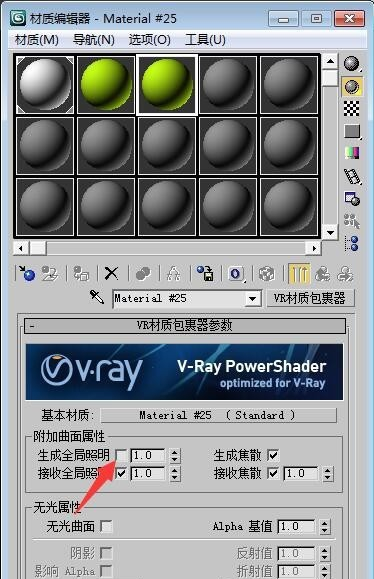Image resolution: width=374 pixels, height=579 pixels.
Task: Open the Material #25 name dropdown
Action: point(253,298)
